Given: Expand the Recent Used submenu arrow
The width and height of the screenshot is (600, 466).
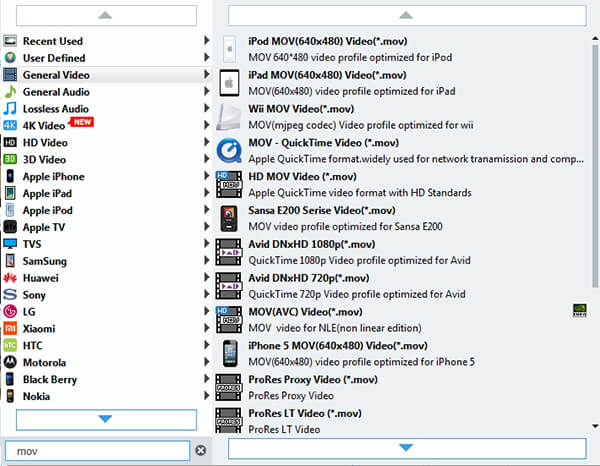Looking at the screenshot, I should tap(207, 41).
